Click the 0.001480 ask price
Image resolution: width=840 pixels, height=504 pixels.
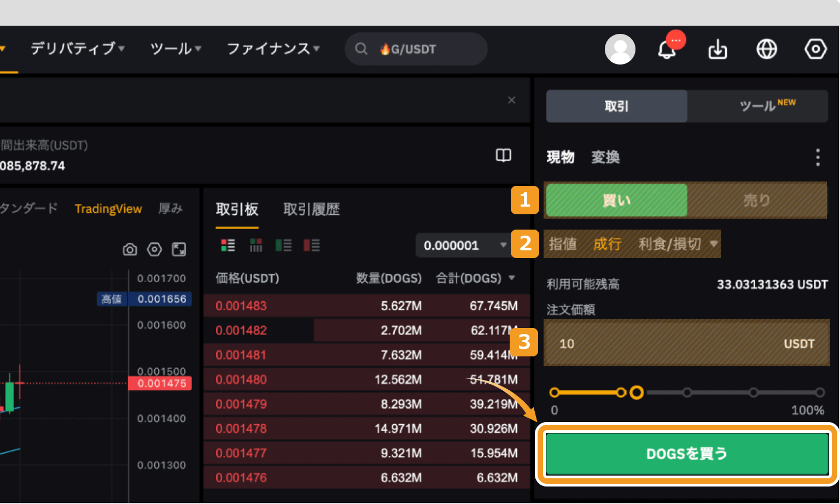[x=241, y=380]
